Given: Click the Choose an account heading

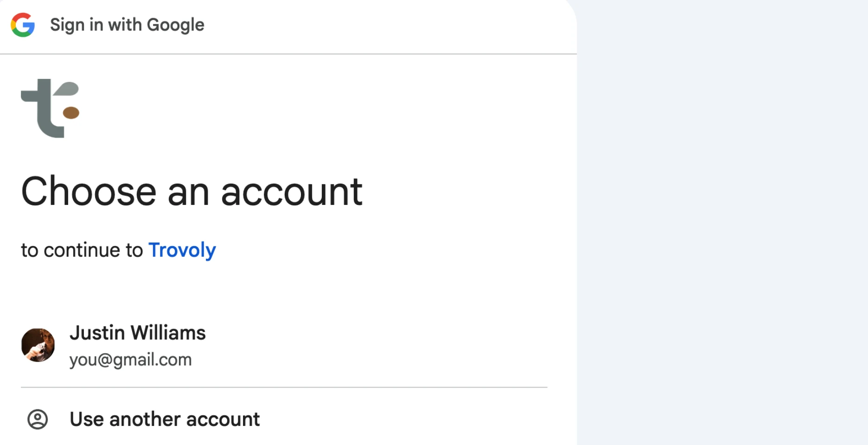Looking at the screenshot, I should coord(191,191).
